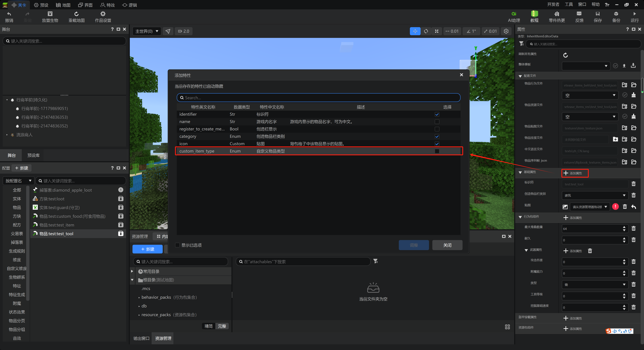Open the 主世界(0) dimension dropdown
The height and width of the screenshot is (350, 644).
click(x=147, y=31)
